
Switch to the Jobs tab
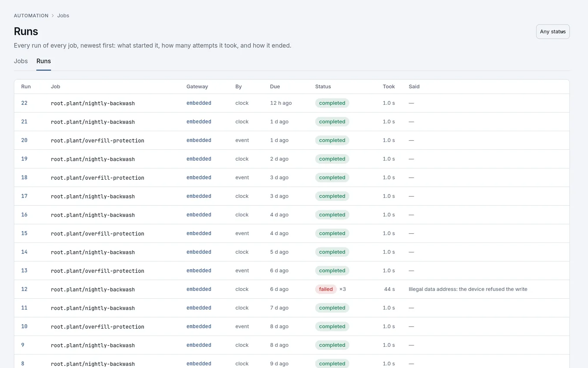[x=21, y=61]
